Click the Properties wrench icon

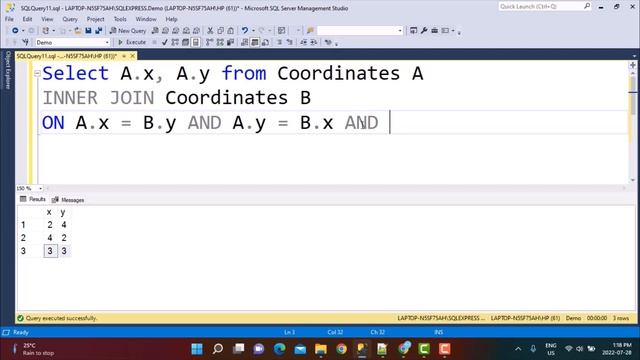tap(424, 31)
